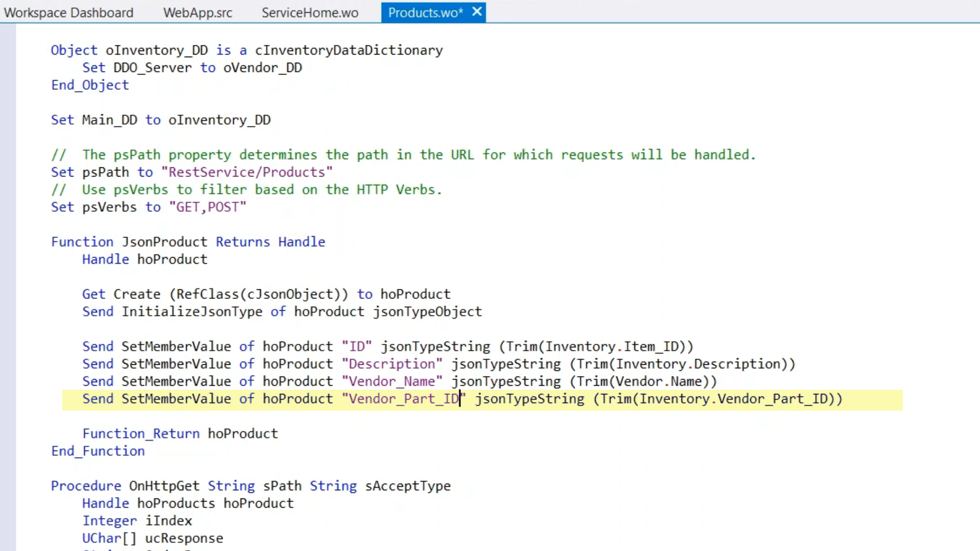Close the Products.wo tab
The height and width of the screenshot is (551, 980).
tap(477, 12)
